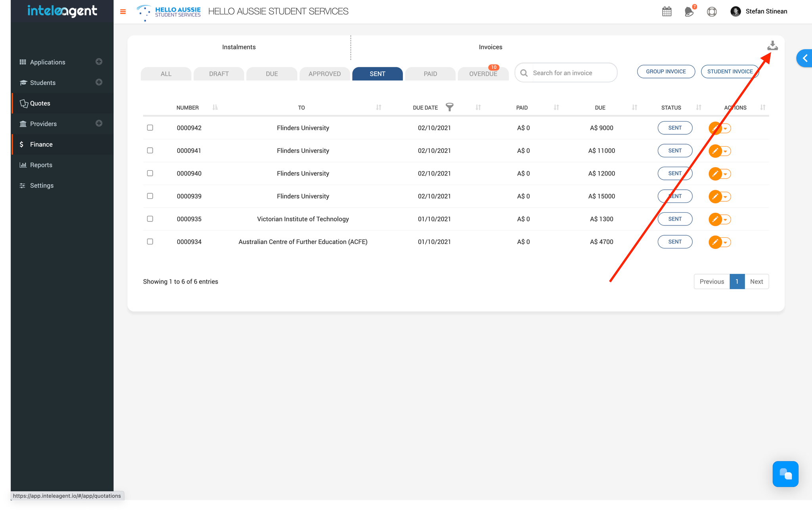Click the plus icon beside Applications
Image resolution: width=812 pixels, height=513 pixels.
[99, 62]
